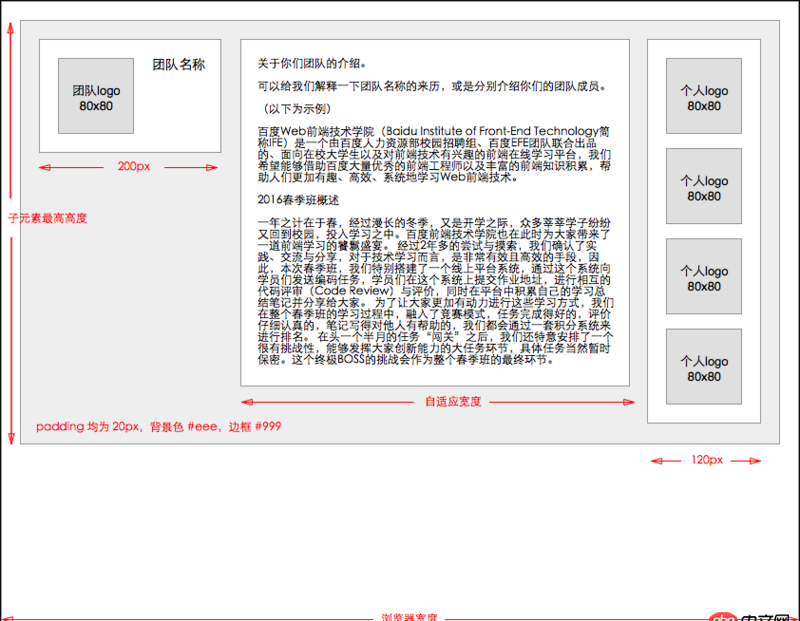Click the 团队logo 80x80 placeholder box
The width and height of the screenshot is (800, 621).
click(95, 96)
